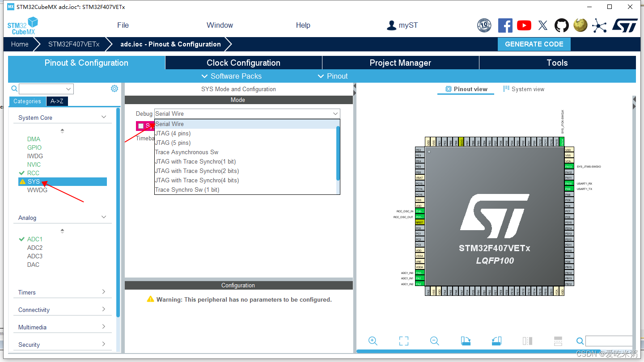Image resolution: width=644 pixels, height=362 pixels.
Task: Open the YouTube channel icon
Action: coord(524,25)
